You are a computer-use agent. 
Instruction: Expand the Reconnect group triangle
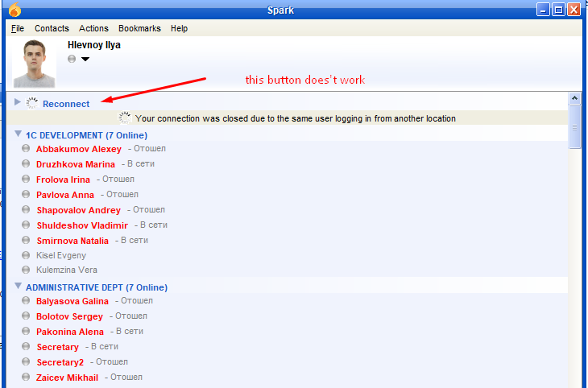click(x=17, y=102)
